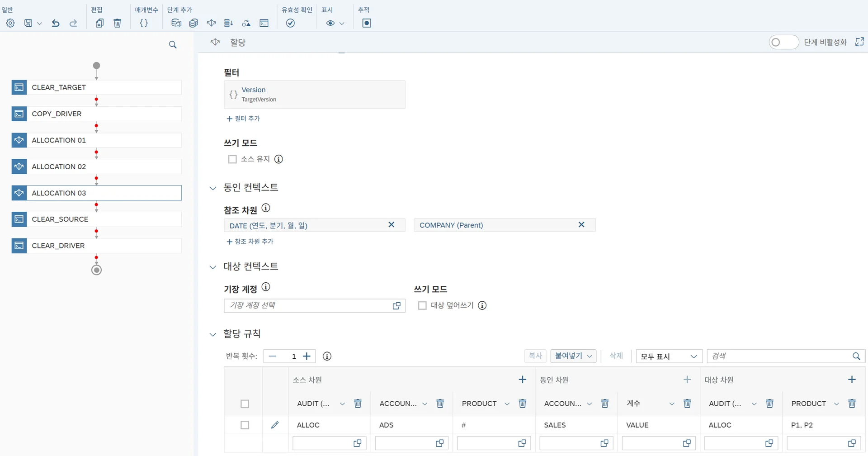Check the 소스 유지 checkbox
This screenshot has height=456, width=868.
pos(232,159)
